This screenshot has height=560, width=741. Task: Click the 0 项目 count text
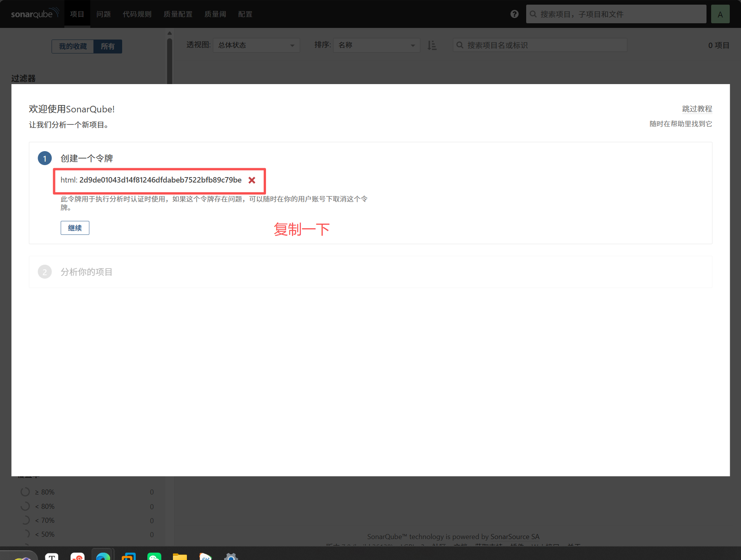[719, 45]
